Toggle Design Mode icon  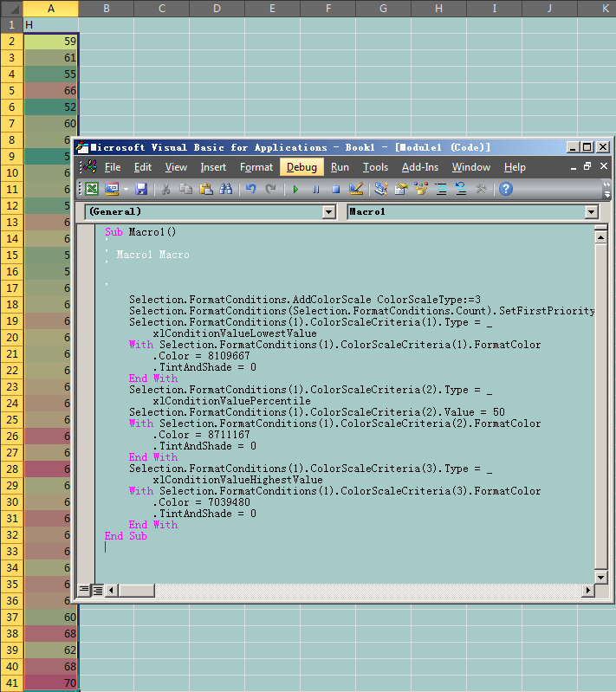[356, 189]
